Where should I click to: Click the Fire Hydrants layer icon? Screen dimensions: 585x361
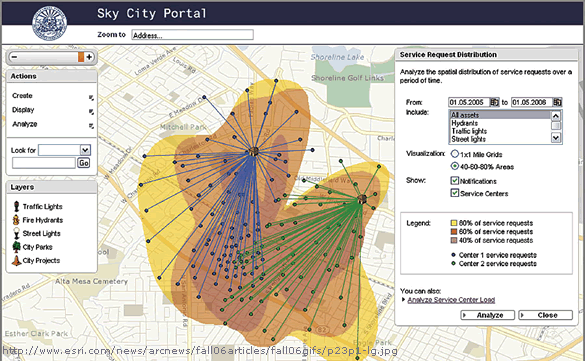pyautogui.click(x=16, y=220)
